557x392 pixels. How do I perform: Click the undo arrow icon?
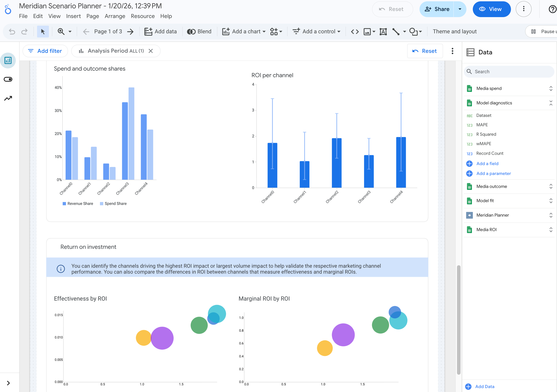pos(12,32)
